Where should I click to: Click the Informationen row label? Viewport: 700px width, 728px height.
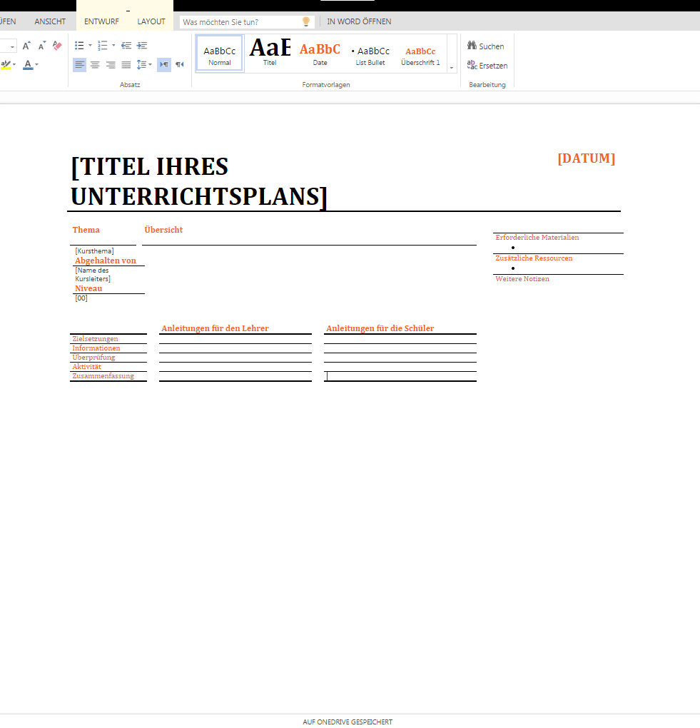pyautogui.click(x=96, y=348)
